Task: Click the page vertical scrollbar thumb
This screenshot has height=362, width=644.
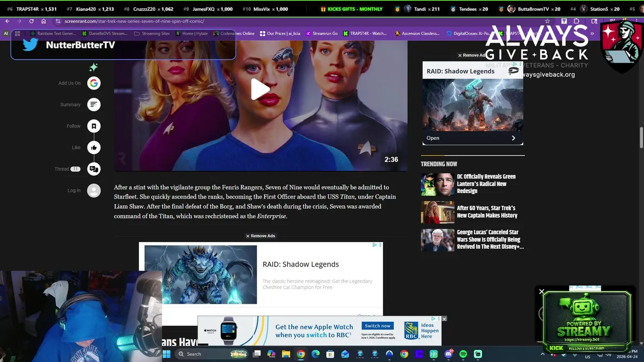Action: [x=641, y=138]
